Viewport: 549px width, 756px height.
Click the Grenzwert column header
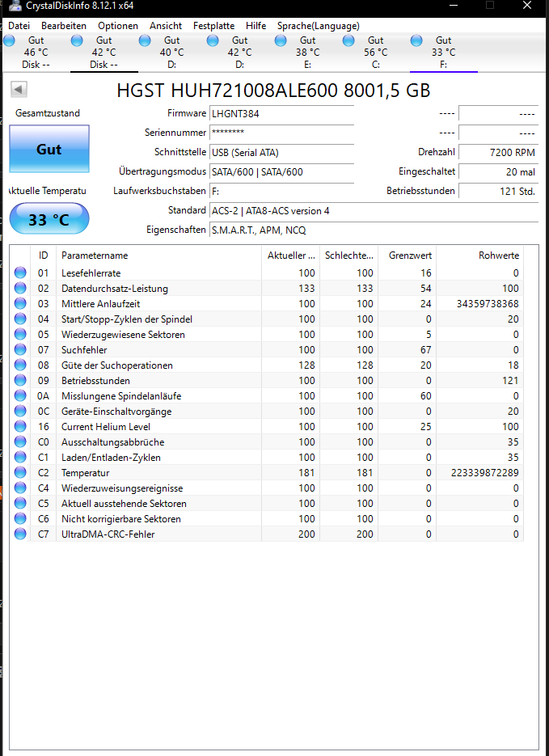pos(407,255)
